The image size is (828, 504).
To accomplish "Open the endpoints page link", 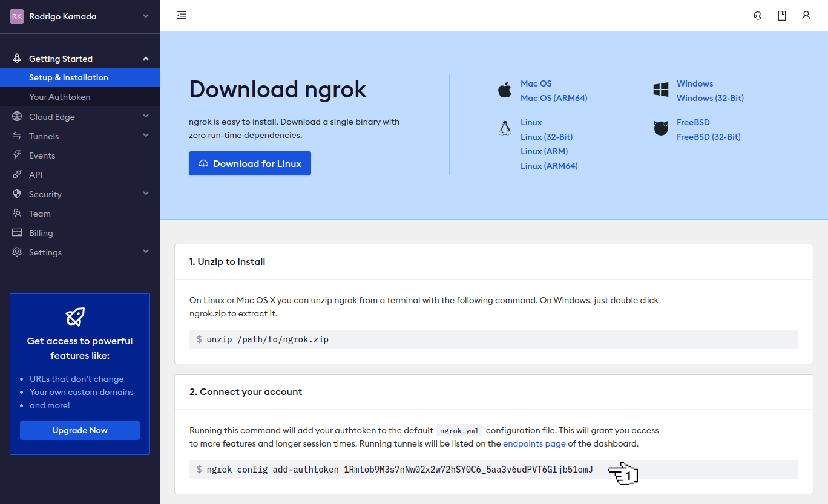I will (534, 443).
